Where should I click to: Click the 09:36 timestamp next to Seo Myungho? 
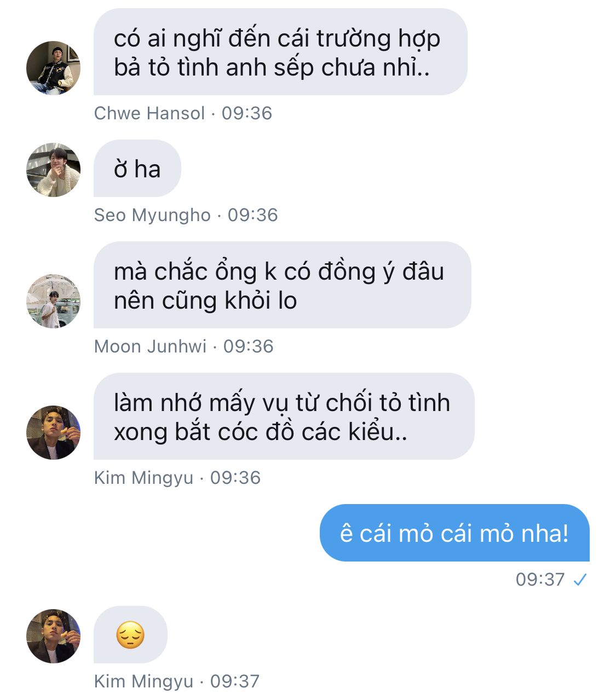click(x=253, y=215)
